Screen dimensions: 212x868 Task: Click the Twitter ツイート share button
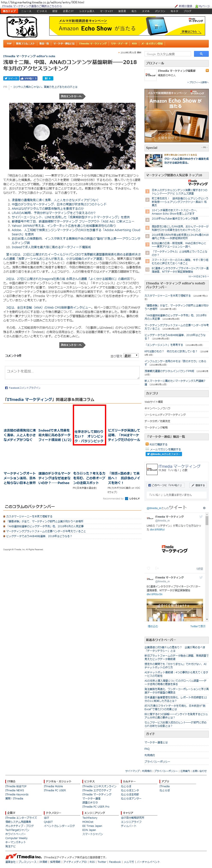click(11, 78)
